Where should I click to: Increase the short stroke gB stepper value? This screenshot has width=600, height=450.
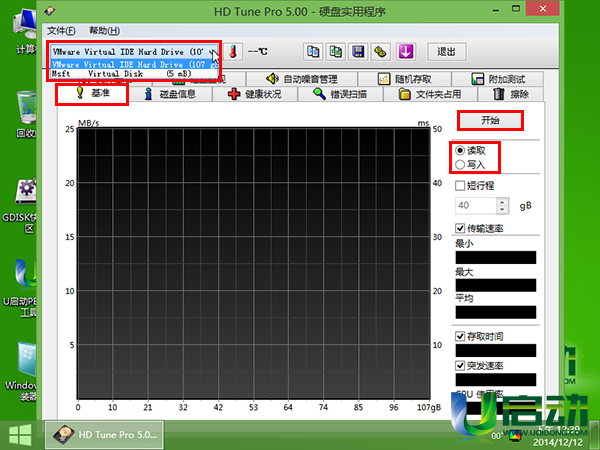tap(502, 202)
